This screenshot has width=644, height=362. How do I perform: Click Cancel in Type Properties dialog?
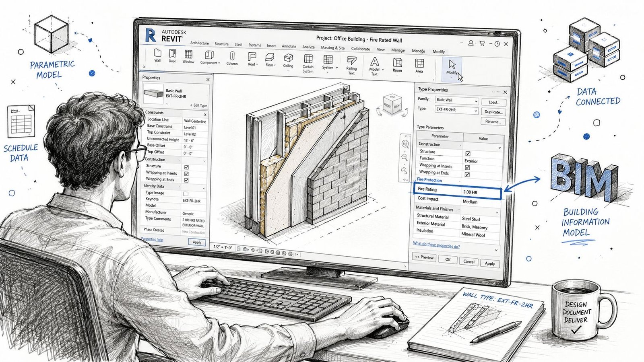click(469, 261)
